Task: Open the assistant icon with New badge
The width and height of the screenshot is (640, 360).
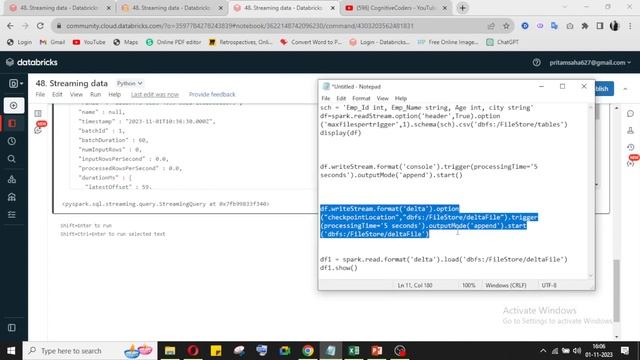Action: click(x=38, y=130)
